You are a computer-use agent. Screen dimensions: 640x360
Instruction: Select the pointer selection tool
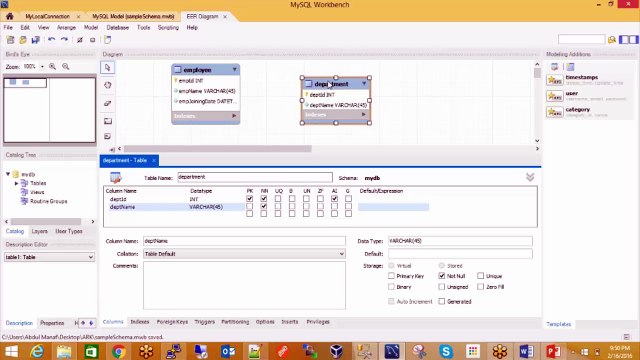[107, 67]
